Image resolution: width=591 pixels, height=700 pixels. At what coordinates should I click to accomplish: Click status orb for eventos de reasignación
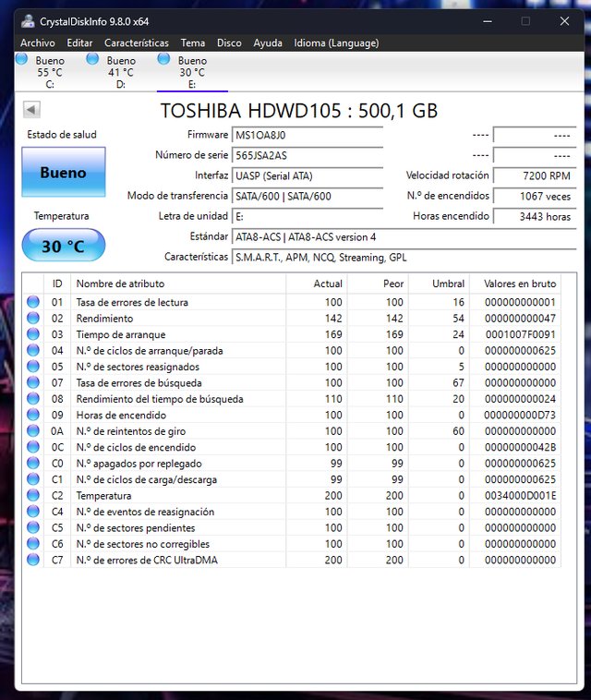point(33,512)
